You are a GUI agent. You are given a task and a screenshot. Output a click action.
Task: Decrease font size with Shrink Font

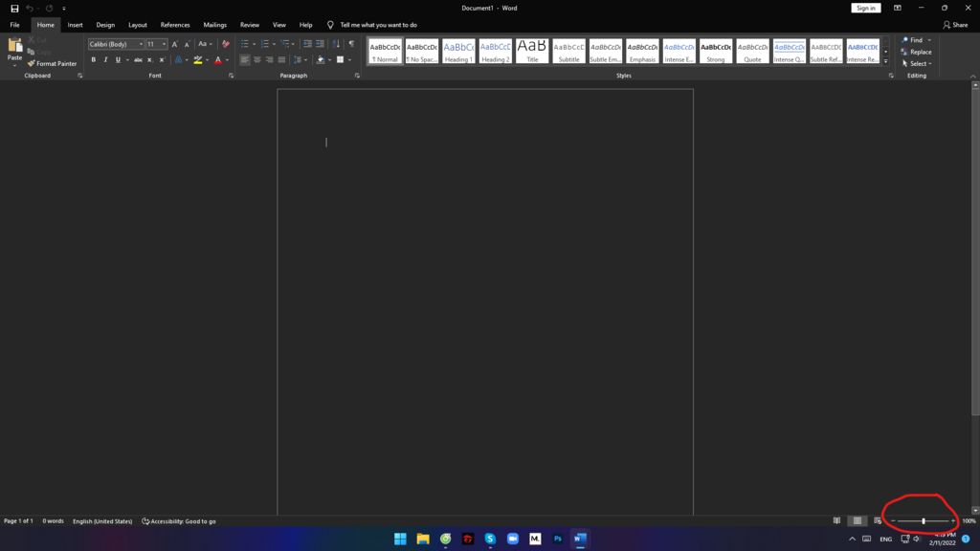tap(187, 44)
